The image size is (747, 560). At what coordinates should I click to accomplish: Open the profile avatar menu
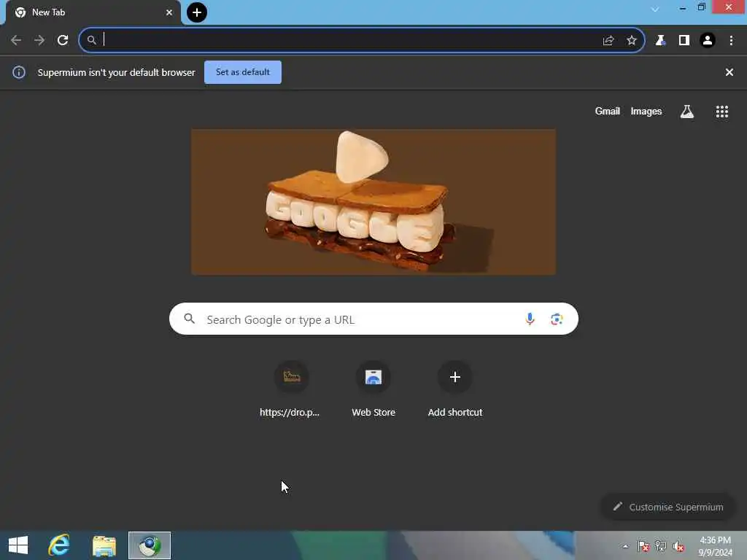pyautogui.click(x=708, y=41)
